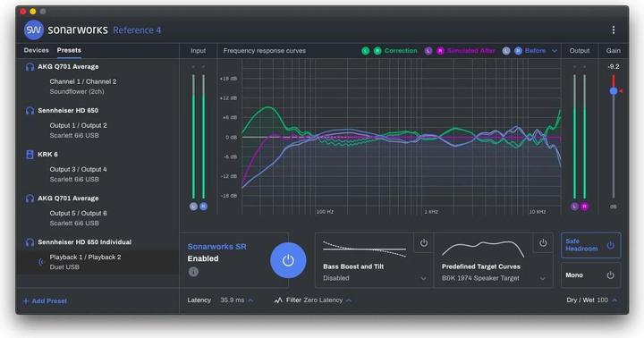
Task: Toggle the big Sonarworks SR power button
Action: click(x=288, y=260)
